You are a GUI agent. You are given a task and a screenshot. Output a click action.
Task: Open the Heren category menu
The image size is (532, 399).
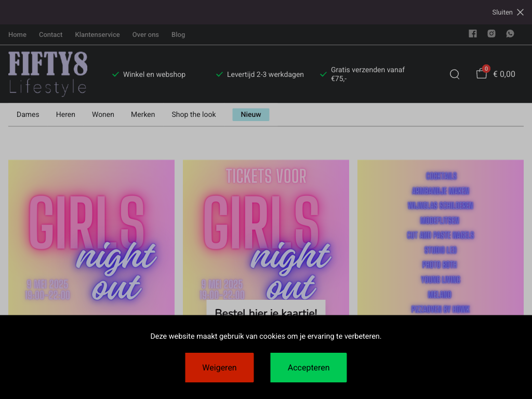[x=65, y=114]
